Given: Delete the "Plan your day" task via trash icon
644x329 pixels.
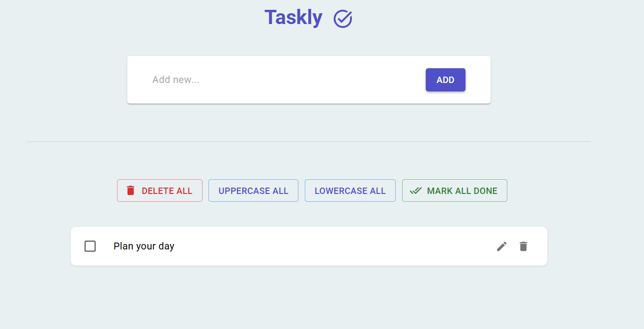Looking at the screenshot, I should [524, 247].
